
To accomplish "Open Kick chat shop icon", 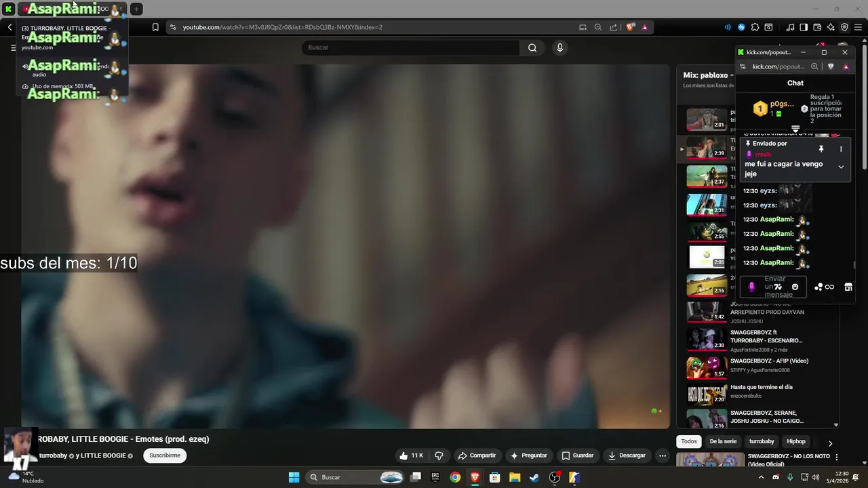I will 848,287.
